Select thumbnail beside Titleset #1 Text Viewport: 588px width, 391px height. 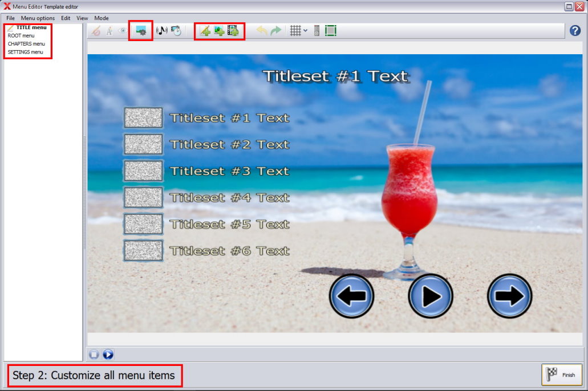[143, 118]
